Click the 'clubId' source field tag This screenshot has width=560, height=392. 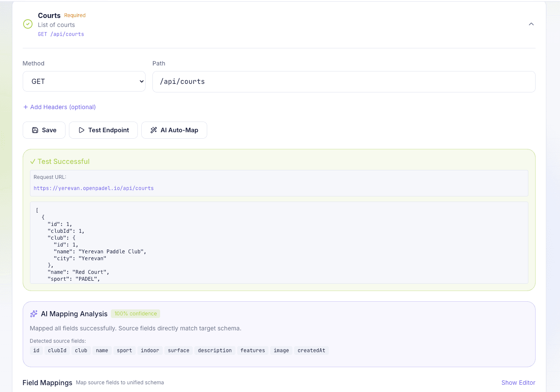(x=57, y=350)
